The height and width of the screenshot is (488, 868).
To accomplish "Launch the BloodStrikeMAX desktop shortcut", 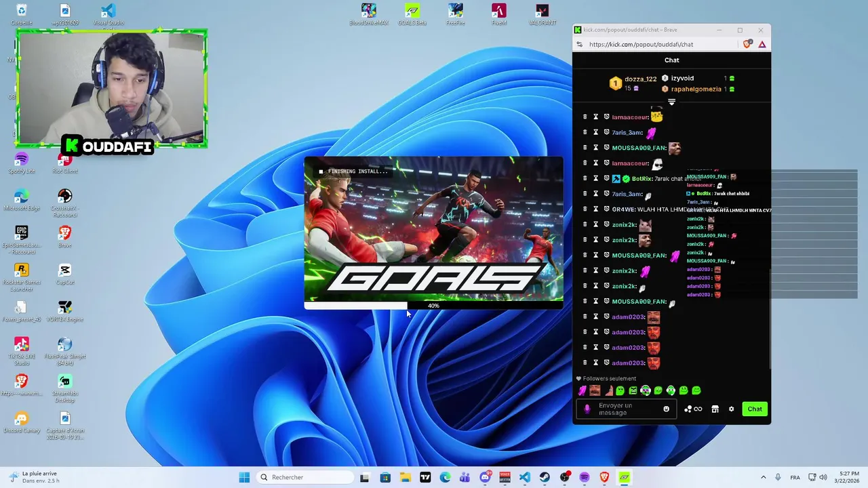I will tap(369, 14).
